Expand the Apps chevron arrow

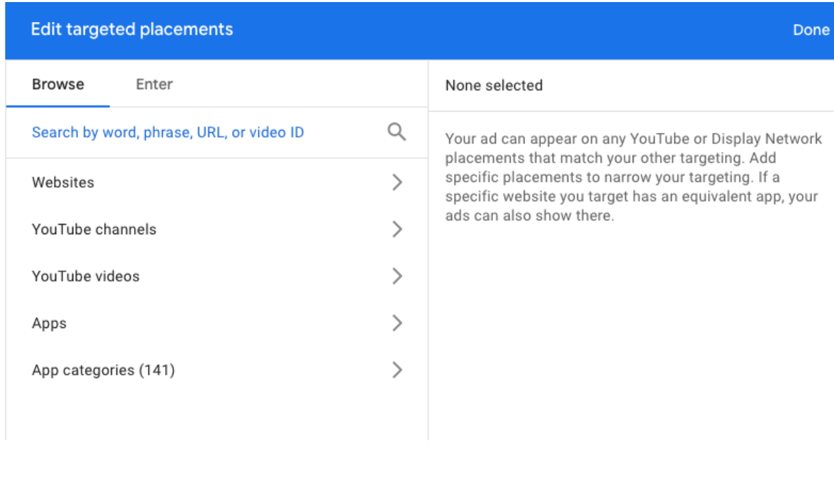[397, 323]
